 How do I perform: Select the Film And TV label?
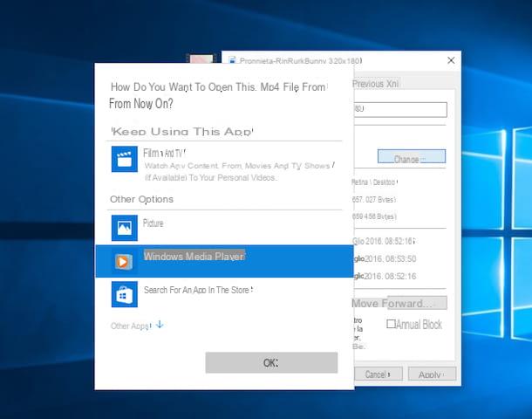pyautogui.click(x=164, y=153)
